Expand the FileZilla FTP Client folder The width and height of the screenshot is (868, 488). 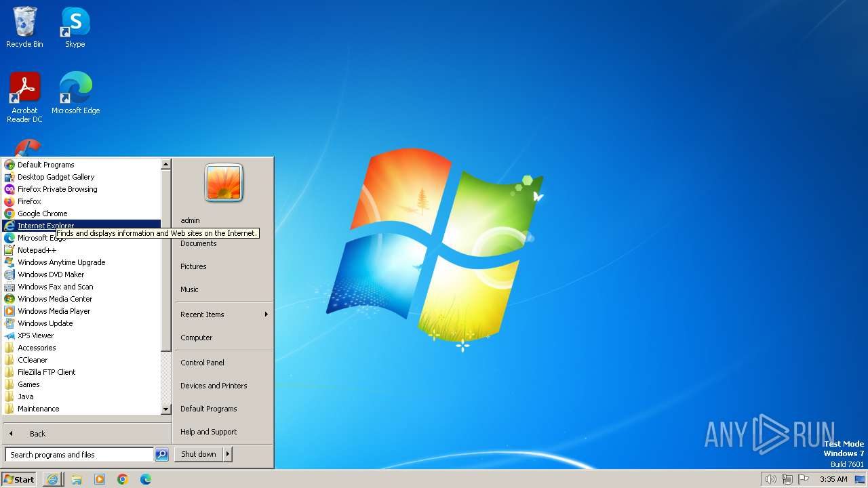pos(81,372)
